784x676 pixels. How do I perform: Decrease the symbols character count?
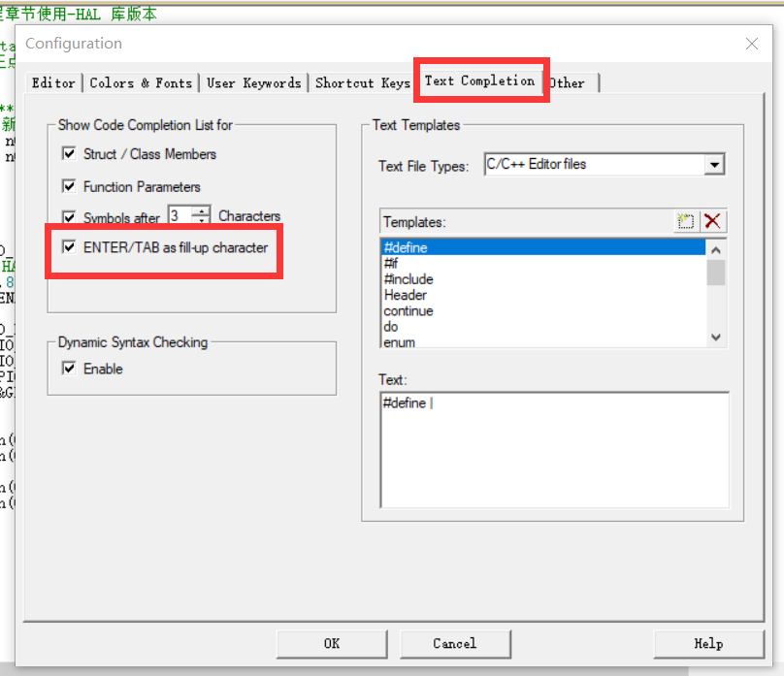tap(202, 220)
